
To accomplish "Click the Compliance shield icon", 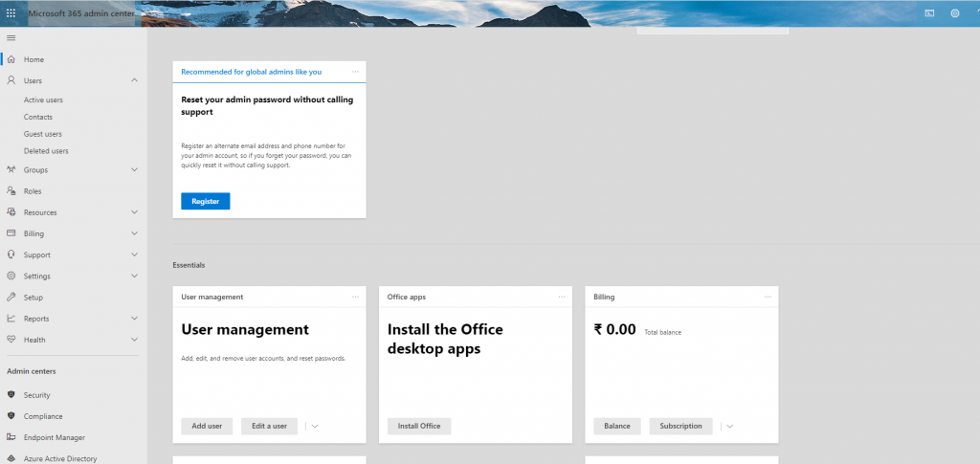I will (11, 416).
